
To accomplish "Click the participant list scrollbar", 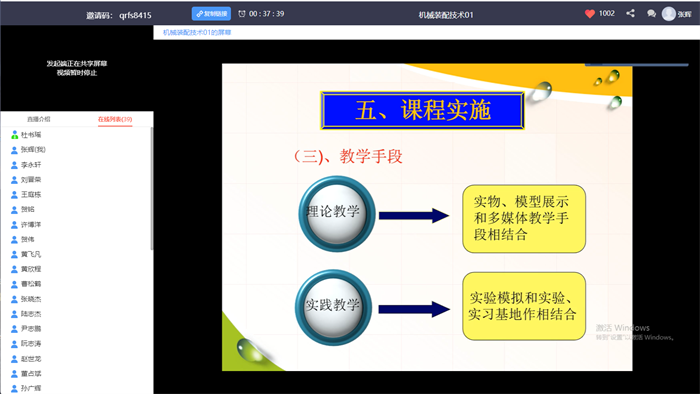I will (152, 189).
